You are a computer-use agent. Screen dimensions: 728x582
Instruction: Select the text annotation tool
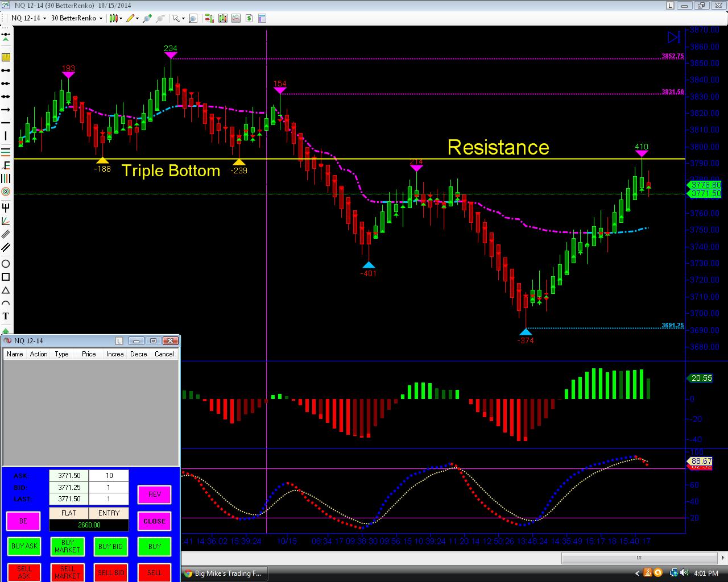click(6, 317)
